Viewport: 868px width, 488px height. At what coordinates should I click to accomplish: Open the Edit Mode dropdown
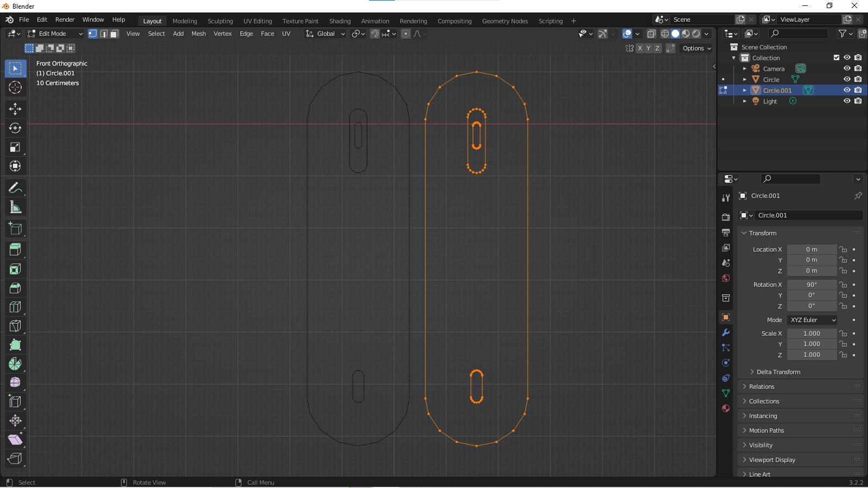(x=55, y=34)
